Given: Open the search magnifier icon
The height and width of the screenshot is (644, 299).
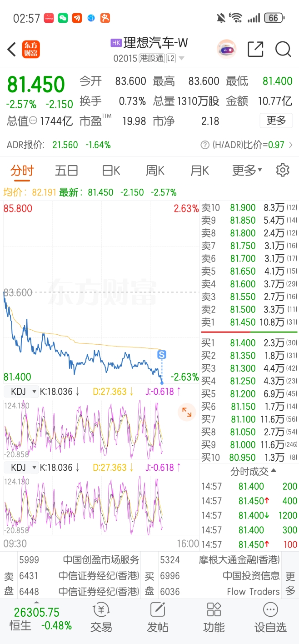Looking at the screenshot, I should click(283, 49).
